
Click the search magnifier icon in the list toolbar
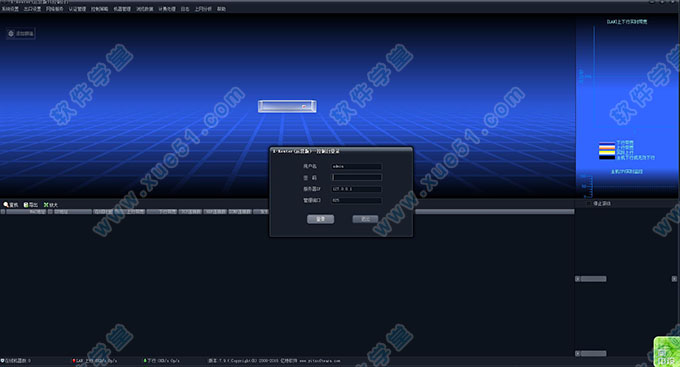[6, 205]
